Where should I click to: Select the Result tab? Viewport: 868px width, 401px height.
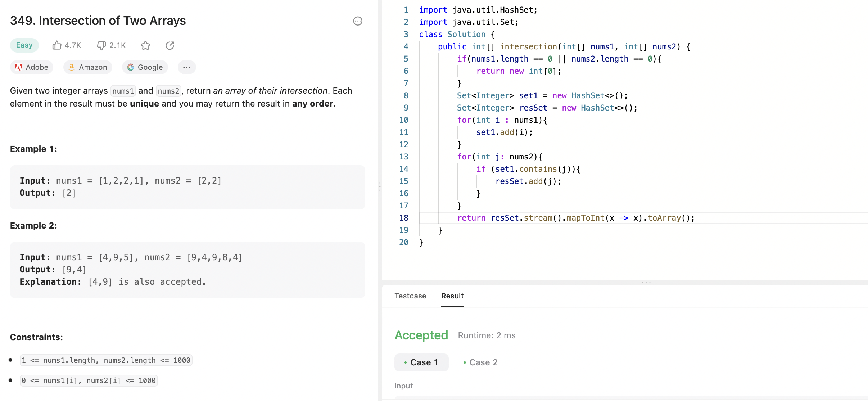452,296
